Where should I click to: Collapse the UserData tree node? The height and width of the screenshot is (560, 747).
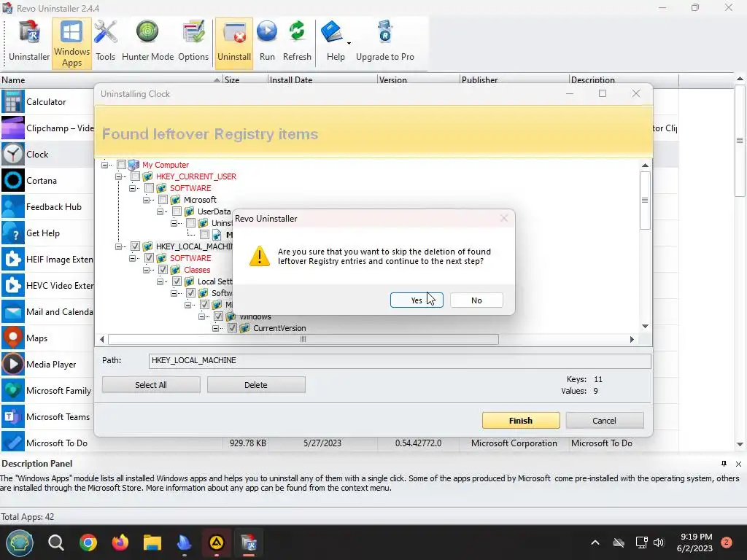coord(160,211)
